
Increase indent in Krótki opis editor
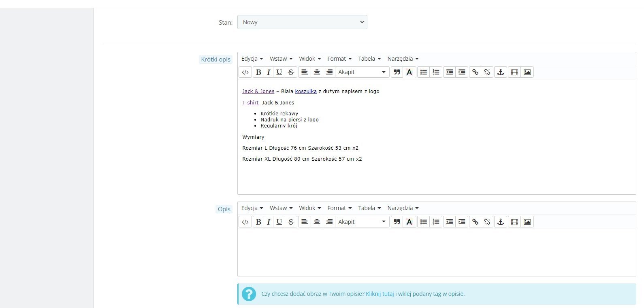coord(462,72)
